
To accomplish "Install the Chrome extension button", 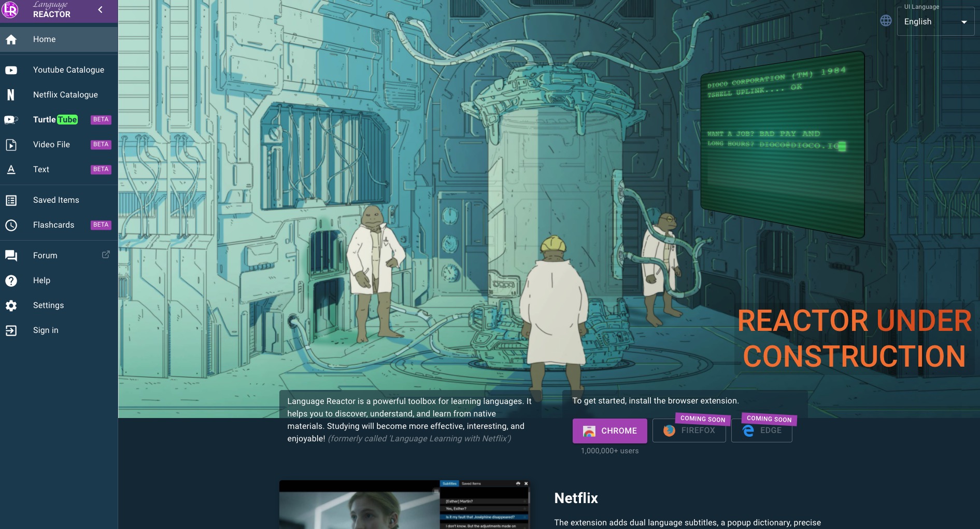I will [609, 431].
